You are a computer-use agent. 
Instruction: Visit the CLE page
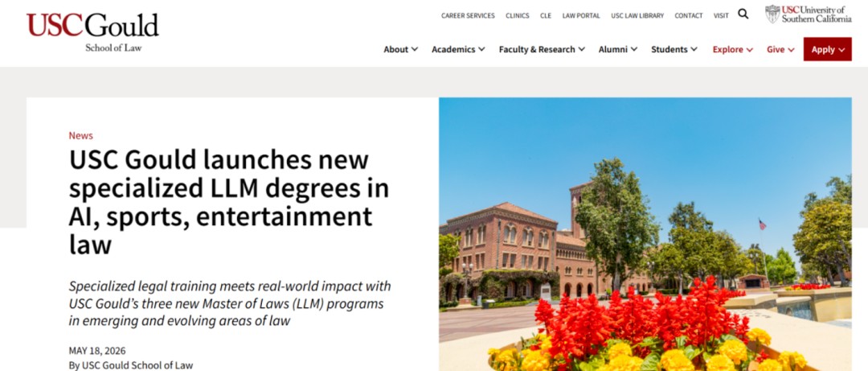[546, 15]
